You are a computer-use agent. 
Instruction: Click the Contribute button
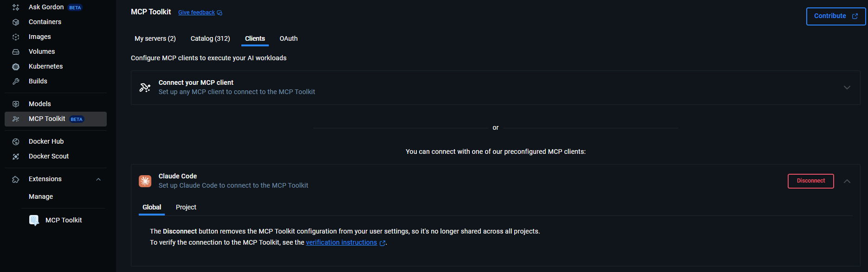point(836,16)
